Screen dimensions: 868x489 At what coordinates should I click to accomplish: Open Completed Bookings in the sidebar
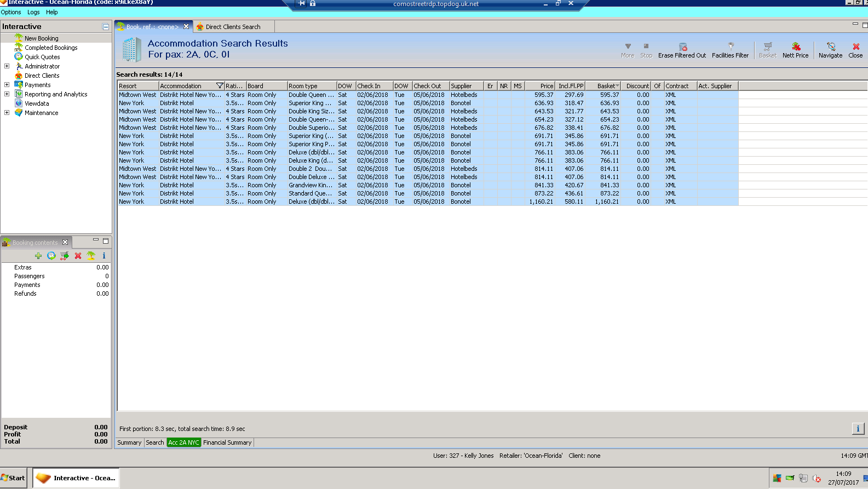[x=51, y=48]
